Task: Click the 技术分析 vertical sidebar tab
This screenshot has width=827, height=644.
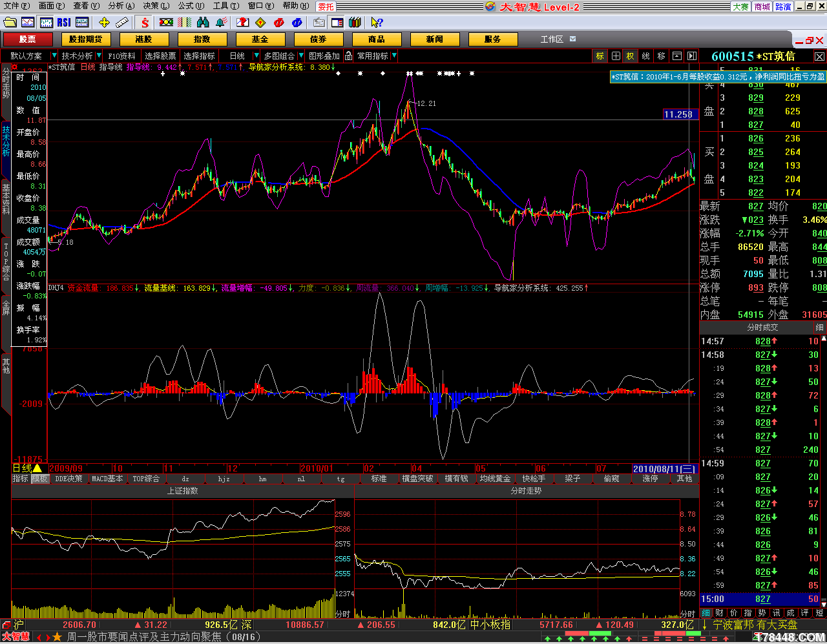Action: pos(6,141)
